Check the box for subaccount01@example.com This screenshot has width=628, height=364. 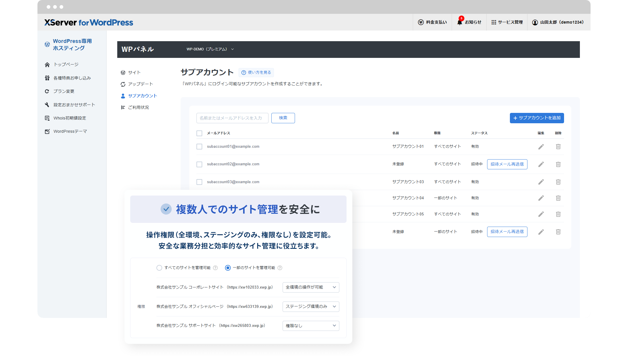click(199, 147)
